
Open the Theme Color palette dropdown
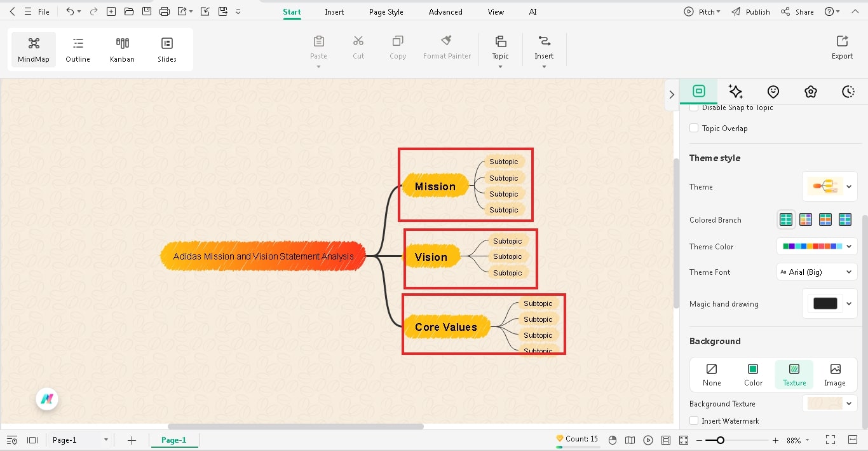(x=817, y=246)
